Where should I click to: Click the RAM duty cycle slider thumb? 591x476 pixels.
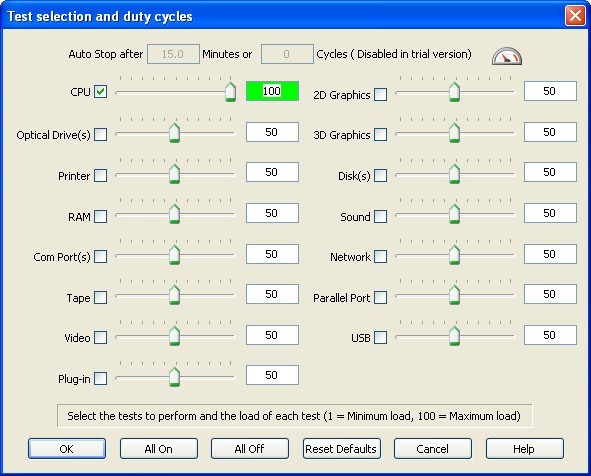click(x=174, y=214)
